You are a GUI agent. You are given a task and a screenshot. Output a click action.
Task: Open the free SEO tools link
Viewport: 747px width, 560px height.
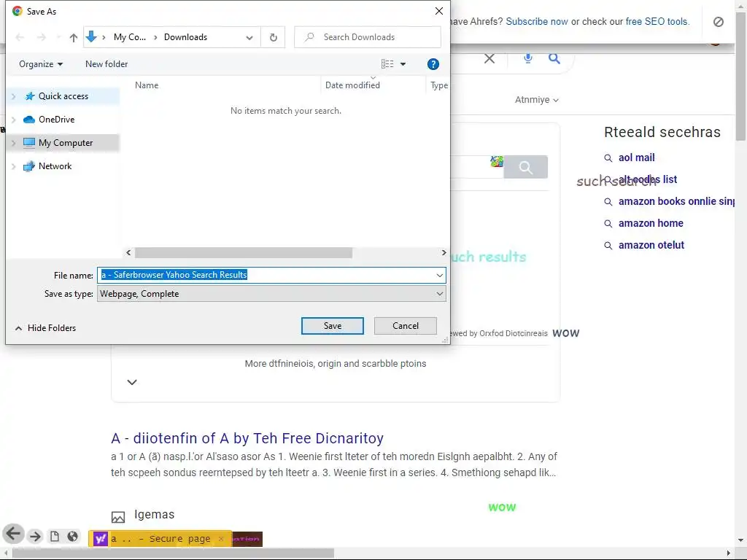pos(657,21)
